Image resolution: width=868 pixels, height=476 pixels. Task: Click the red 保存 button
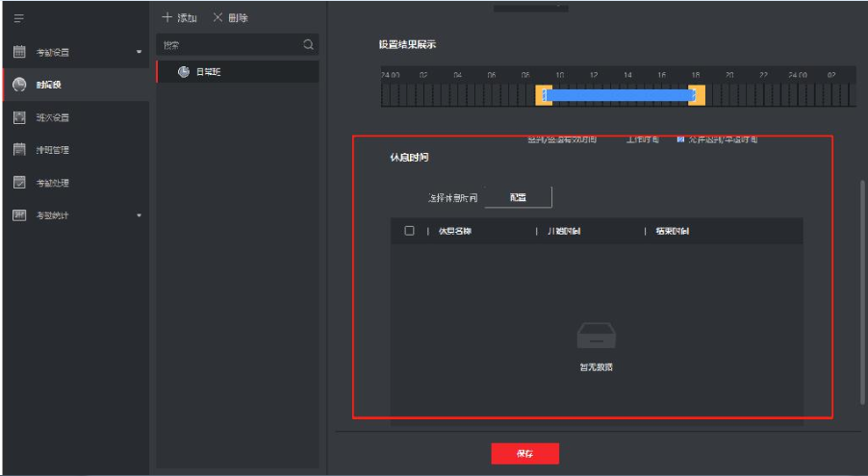[524, 453]
